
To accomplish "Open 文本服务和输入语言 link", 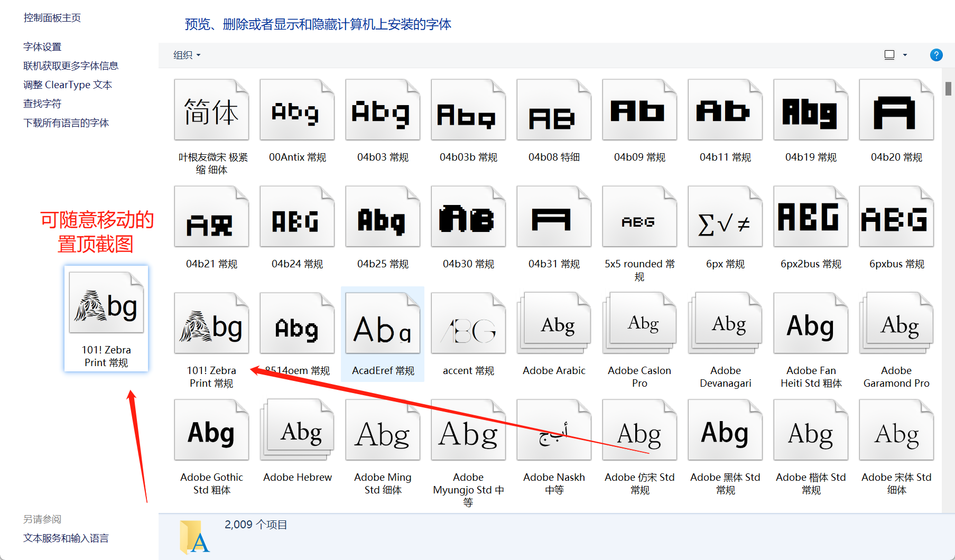I will [66, 538].
